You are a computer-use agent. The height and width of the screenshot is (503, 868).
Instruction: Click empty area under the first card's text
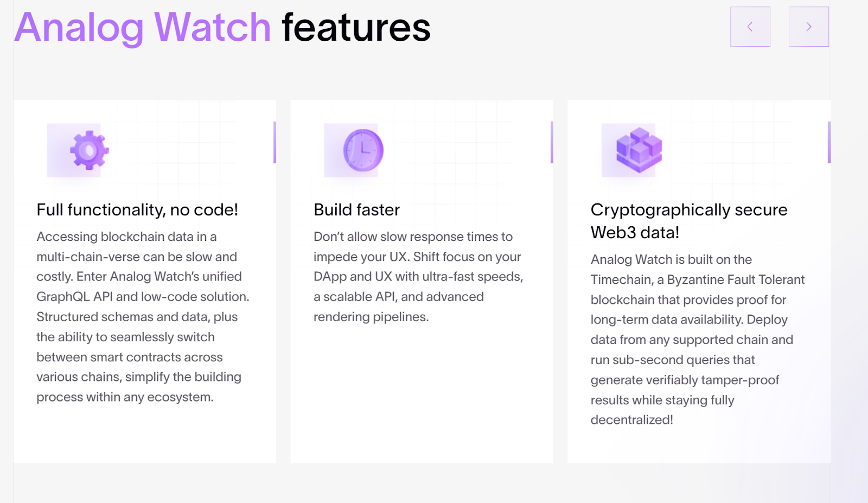(x=144, y=434)
